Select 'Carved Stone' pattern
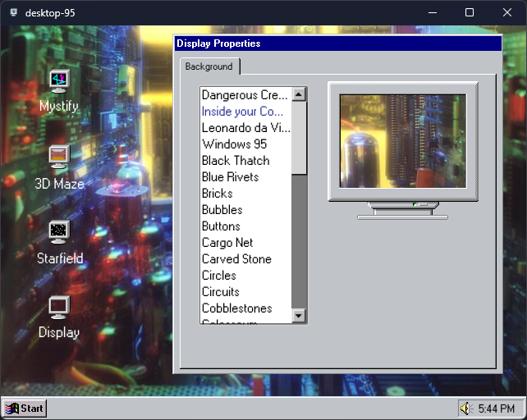The width and height of the screenshot is (527, 420). pos(245,259)
